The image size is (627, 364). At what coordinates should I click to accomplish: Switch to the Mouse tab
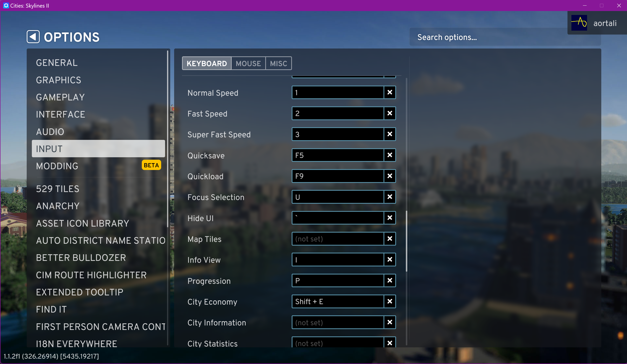pos(248,63)
